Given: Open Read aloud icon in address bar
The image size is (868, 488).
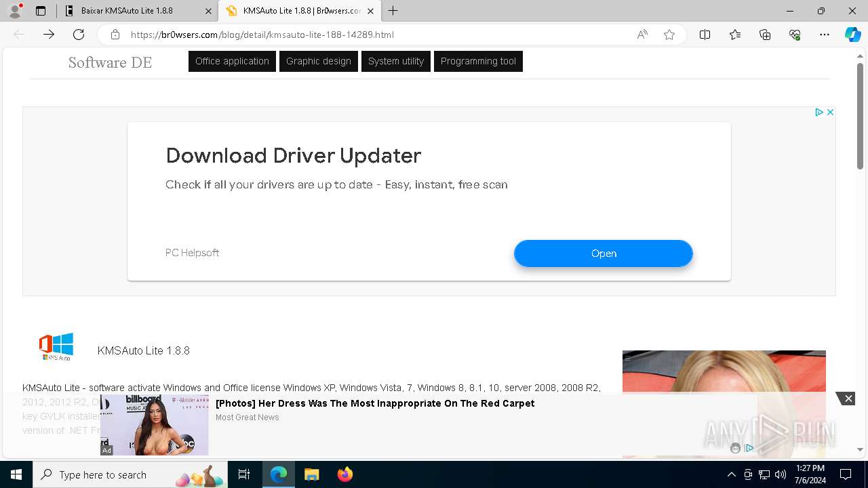Looking at the screenshot, I should coord(642,35).
